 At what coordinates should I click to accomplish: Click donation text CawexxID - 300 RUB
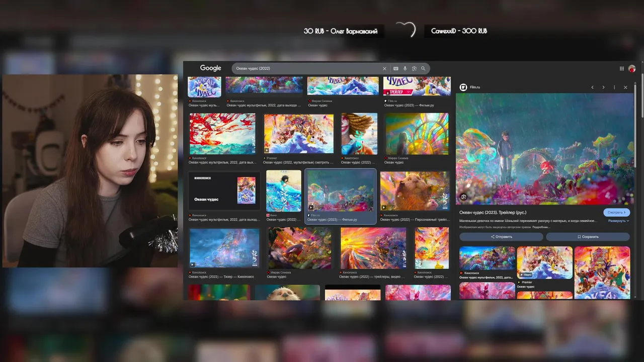(459, 31)
